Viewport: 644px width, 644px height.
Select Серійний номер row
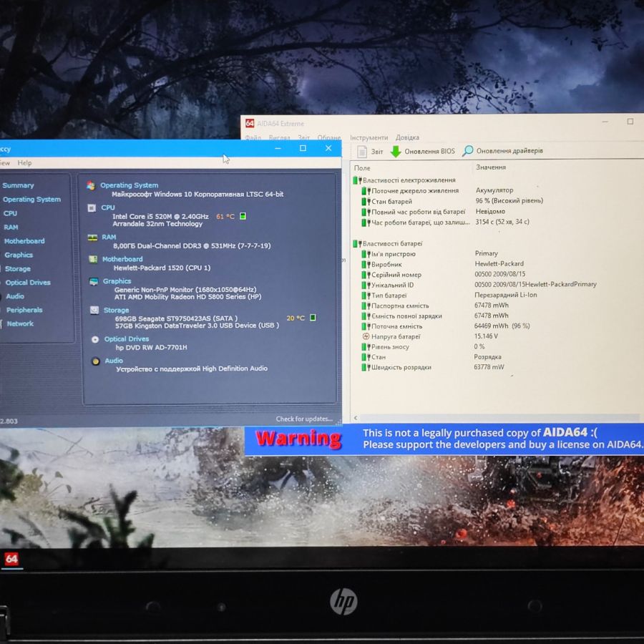[391, 275]
